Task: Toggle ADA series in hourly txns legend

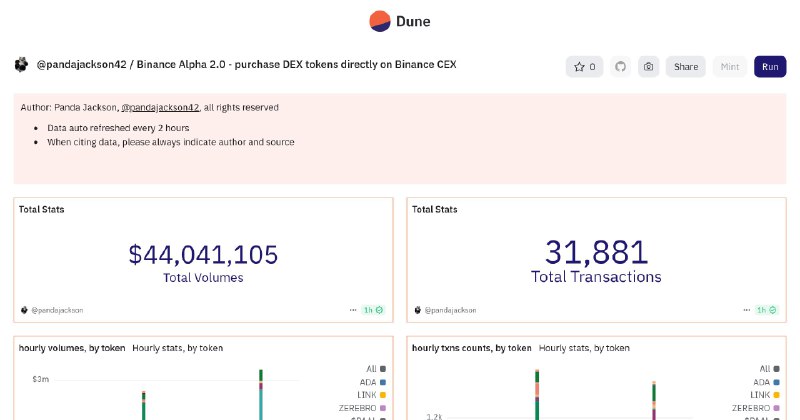Action: point(766,382)
